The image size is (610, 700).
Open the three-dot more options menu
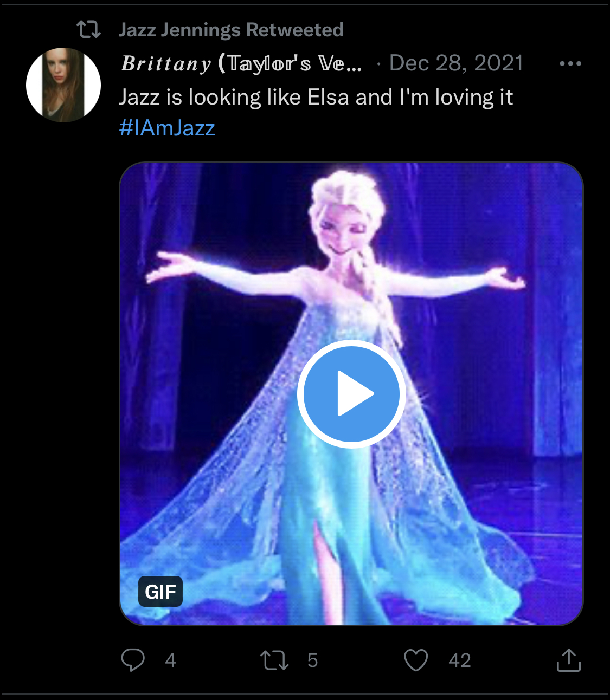570,63
